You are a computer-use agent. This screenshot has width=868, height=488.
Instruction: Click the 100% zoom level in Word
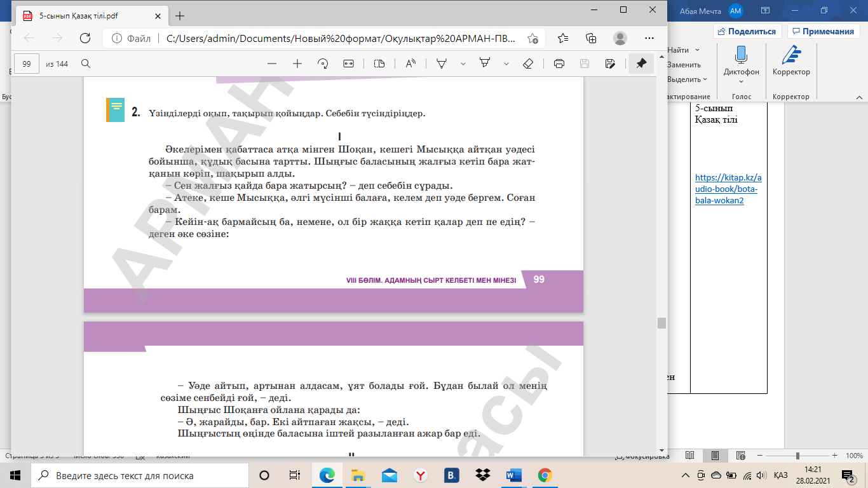tap(853, 456)
